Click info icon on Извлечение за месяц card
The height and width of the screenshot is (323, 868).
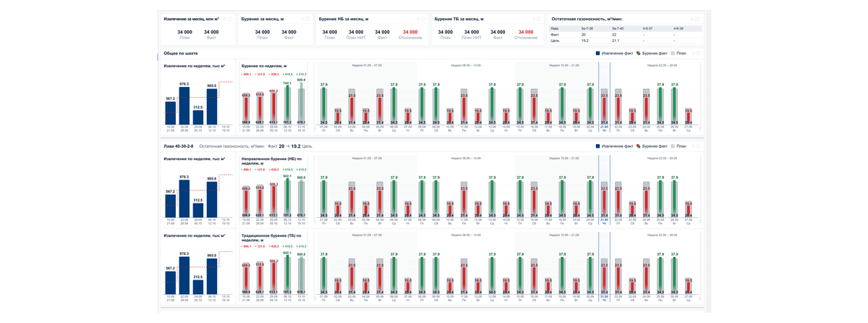coord(230,19)
